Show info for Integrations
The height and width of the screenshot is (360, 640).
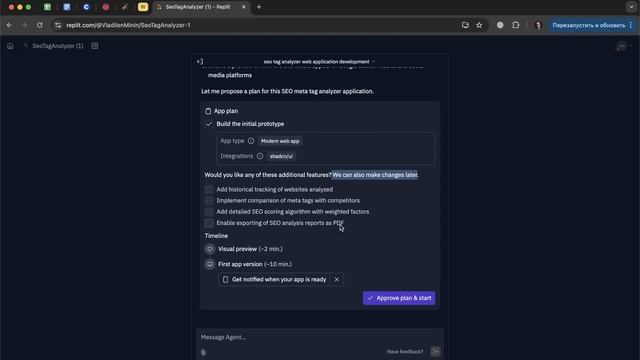[260, 156]
